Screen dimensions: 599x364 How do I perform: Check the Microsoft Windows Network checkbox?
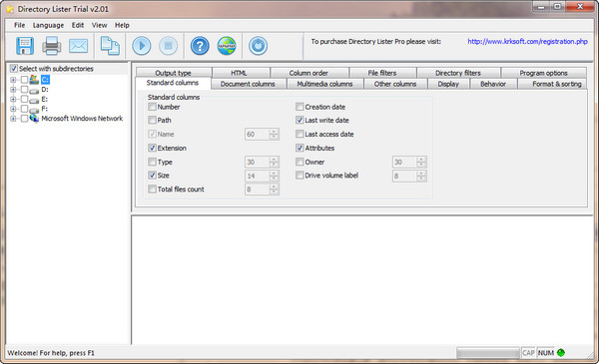24,119
